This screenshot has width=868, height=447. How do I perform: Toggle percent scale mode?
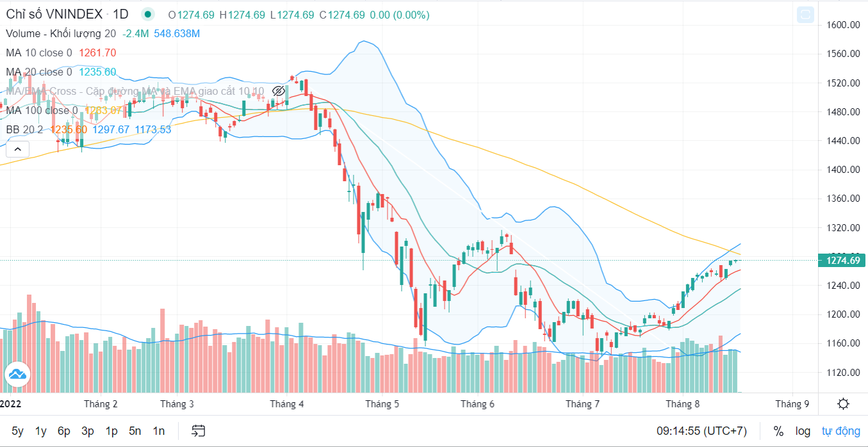(778, 431)
